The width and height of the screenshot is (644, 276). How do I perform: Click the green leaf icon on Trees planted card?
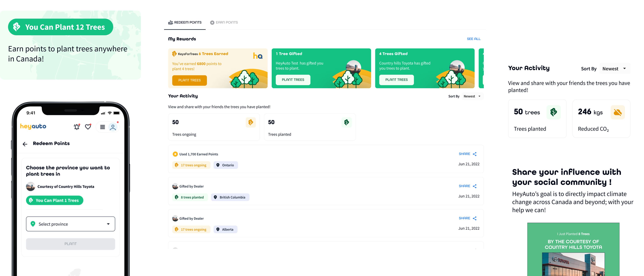pos(346,122)
